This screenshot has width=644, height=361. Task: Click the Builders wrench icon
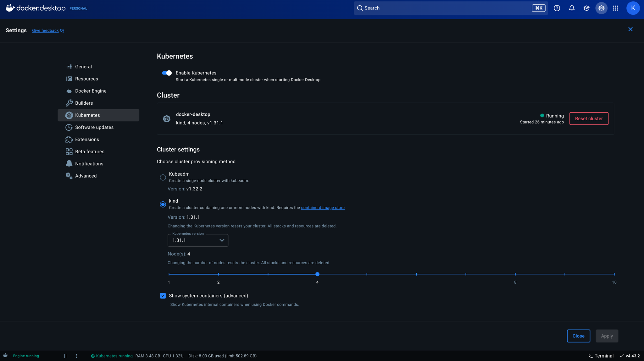pos(69,103)
